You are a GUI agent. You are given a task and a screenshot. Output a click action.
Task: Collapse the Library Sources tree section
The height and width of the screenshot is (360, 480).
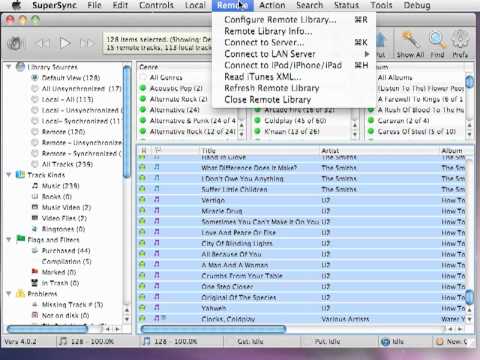(x=9, y=67)
